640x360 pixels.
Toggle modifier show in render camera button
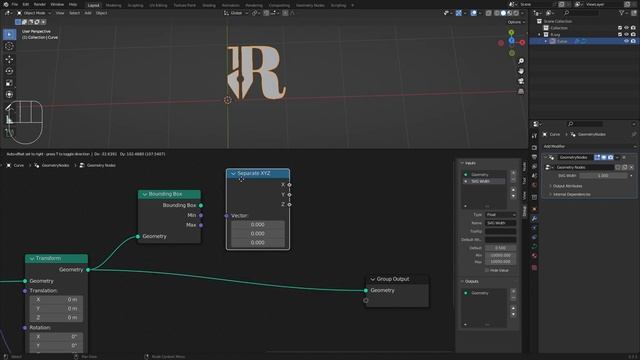[x=610, y=157]
